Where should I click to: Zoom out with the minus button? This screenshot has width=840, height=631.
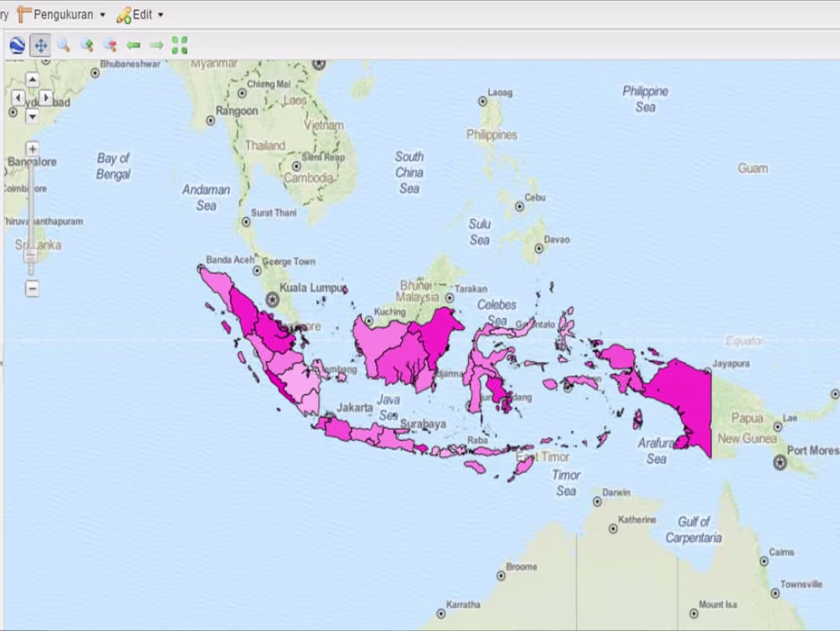32,290
